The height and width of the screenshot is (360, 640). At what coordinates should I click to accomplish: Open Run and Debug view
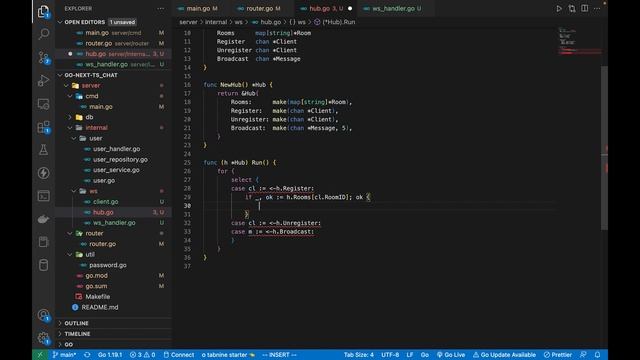pos(43,80)
